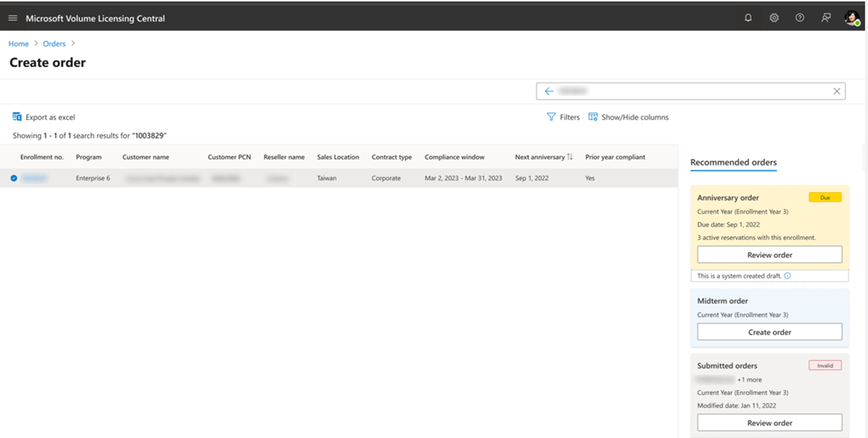Click the 'Taiwan' sales location cell
The width and height of the screenshot is (868, 438).
(326, 178)
